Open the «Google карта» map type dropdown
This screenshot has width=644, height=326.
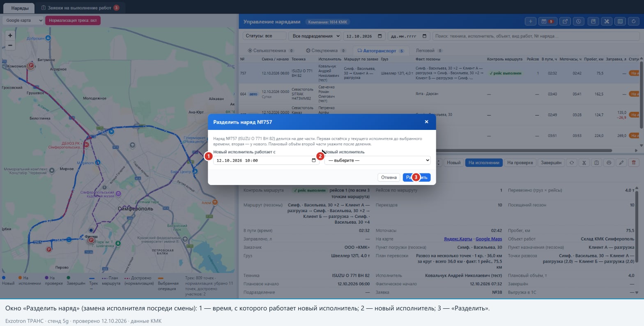point(23,20)
